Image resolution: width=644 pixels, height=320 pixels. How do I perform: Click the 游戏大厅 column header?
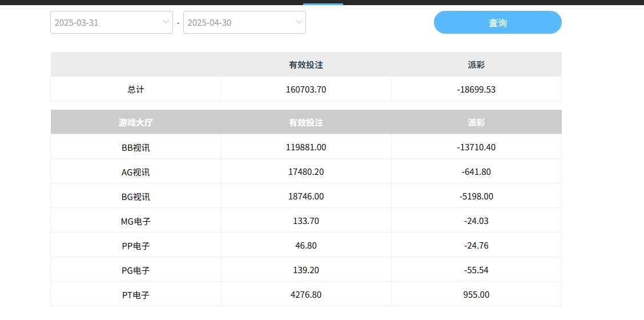[x=136, y=122]
